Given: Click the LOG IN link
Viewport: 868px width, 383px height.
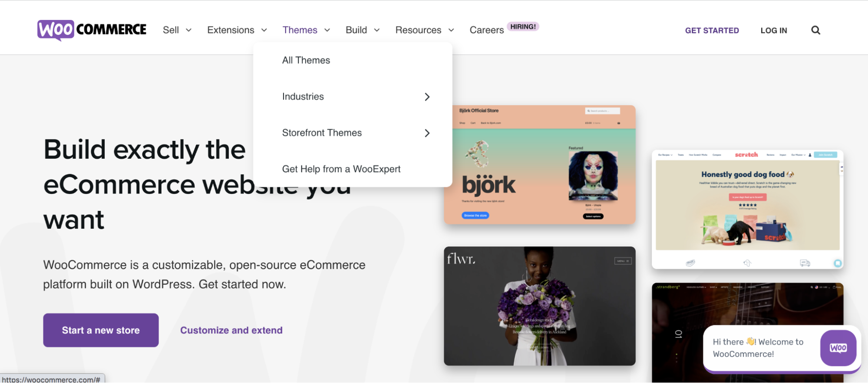Looking at the screenshot, I should 774,30.
